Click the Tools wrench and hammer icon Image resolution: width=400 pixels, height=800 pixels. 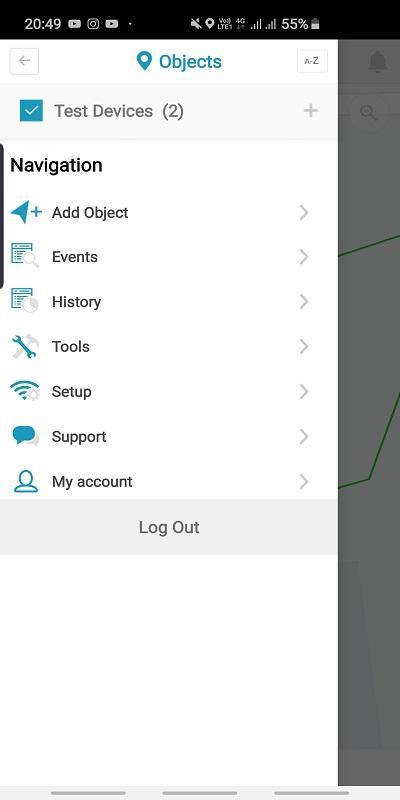pyautogui.click(x=25, y=346)
